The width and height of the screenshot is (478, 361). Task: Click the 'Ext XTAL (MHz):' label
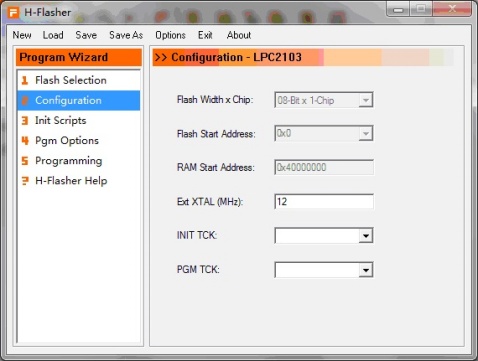coord(210,202)
